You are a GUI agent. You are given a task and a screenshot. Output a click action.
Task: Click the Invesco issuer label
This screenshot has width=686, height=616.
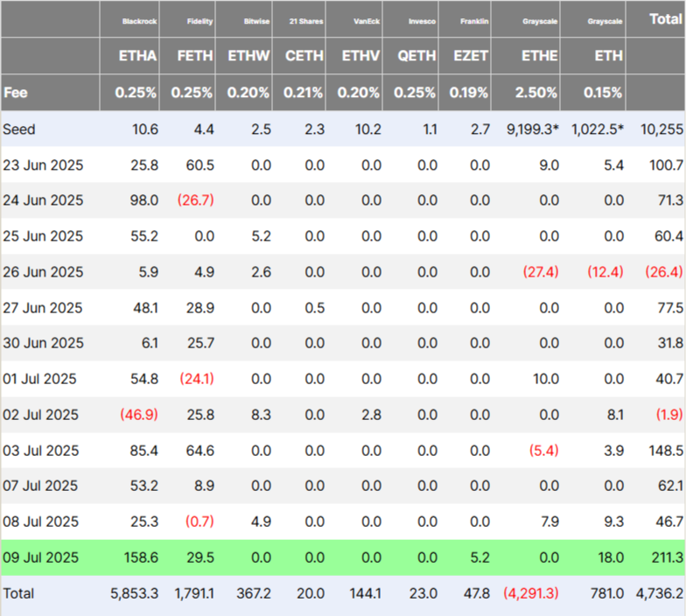pos(422,21)
